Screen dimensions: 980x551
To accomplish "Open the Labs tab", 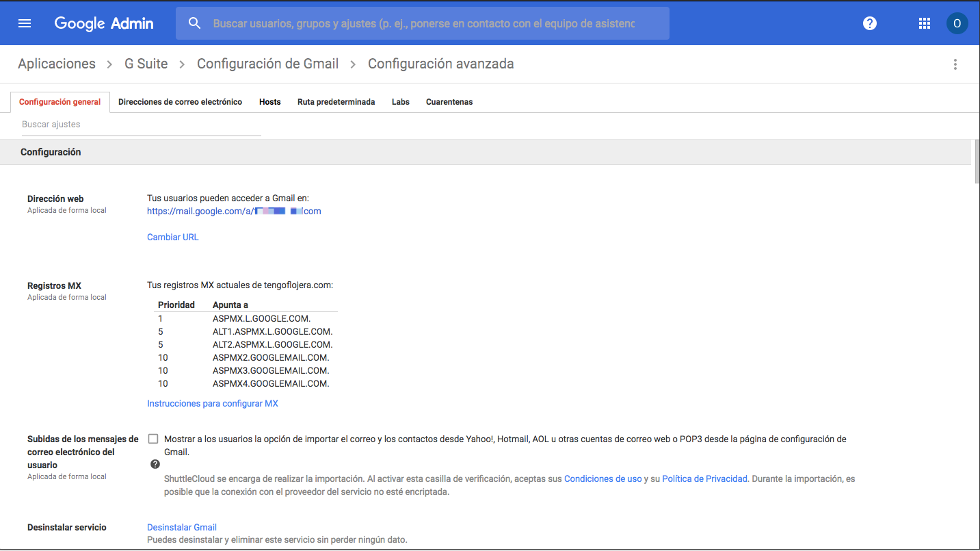I will pyautogui.click(x=401, y=102).
